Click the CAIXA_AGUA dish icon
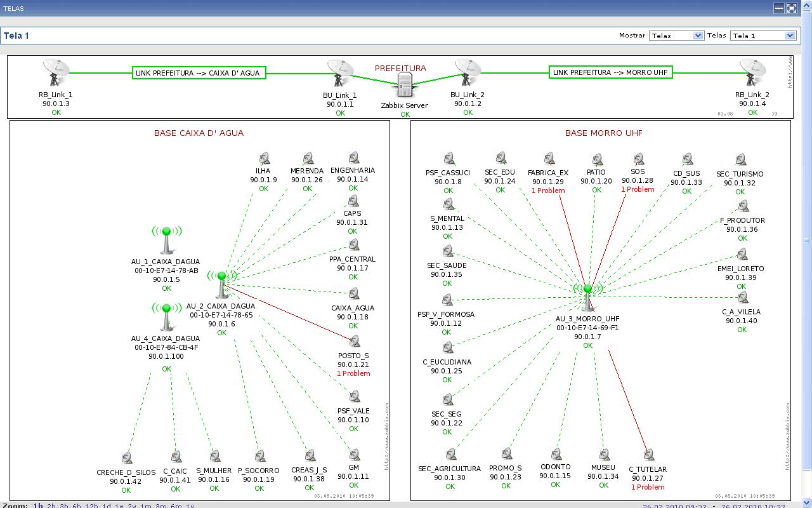 click(x=353, y=293)
